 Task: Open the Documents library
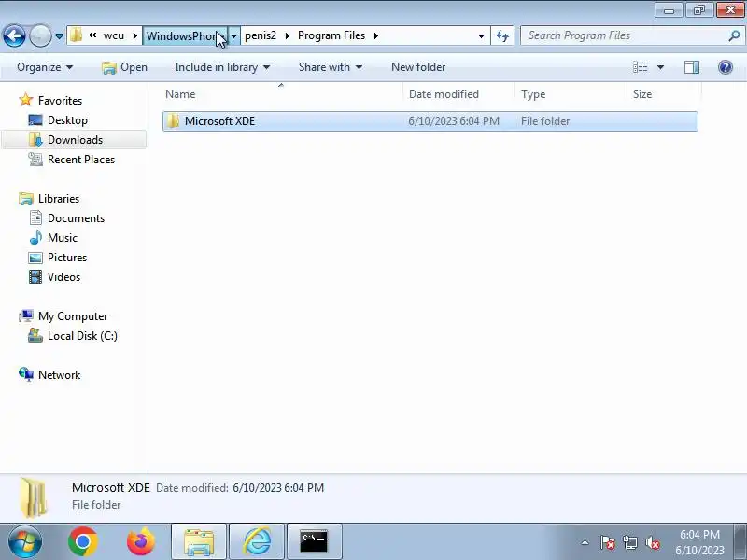pyautogui.click(x=76, y=217)
